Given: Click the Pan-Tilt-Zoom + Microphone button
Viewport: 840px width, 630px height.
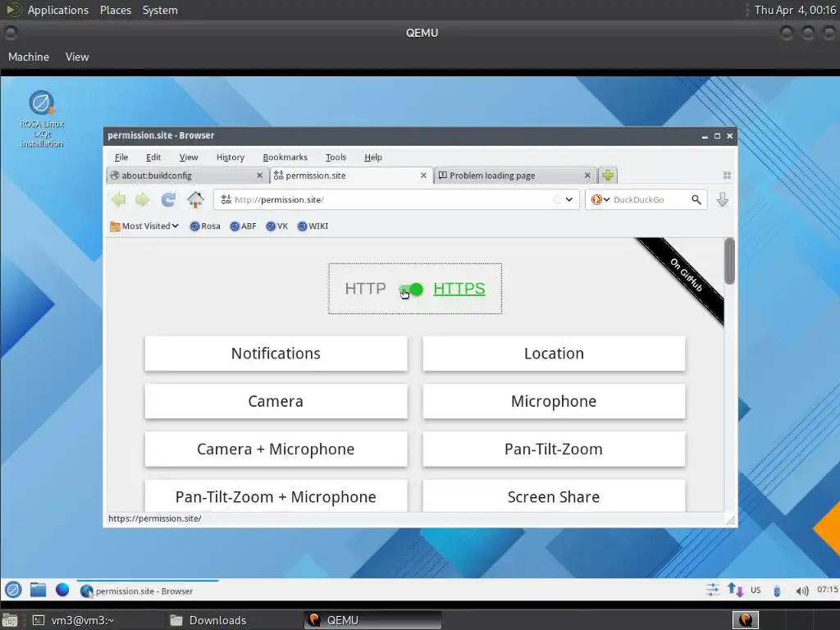Looking at the screenshot, I should 276,496.
